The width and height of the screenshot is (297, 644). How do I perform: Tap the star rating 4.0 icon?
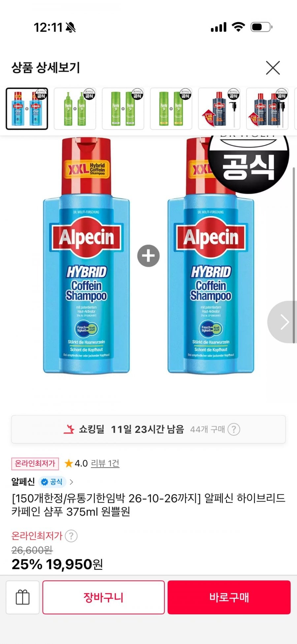tap(69, 463)
